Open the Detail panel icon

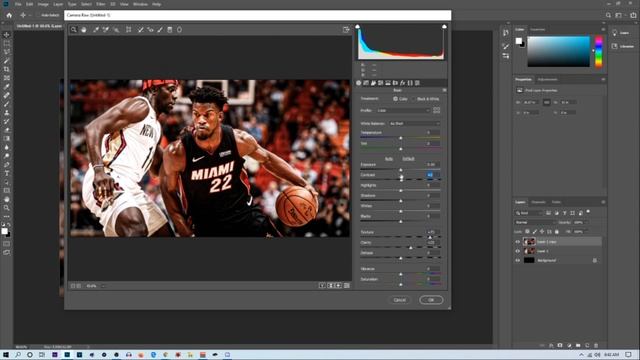pos(373,83)
